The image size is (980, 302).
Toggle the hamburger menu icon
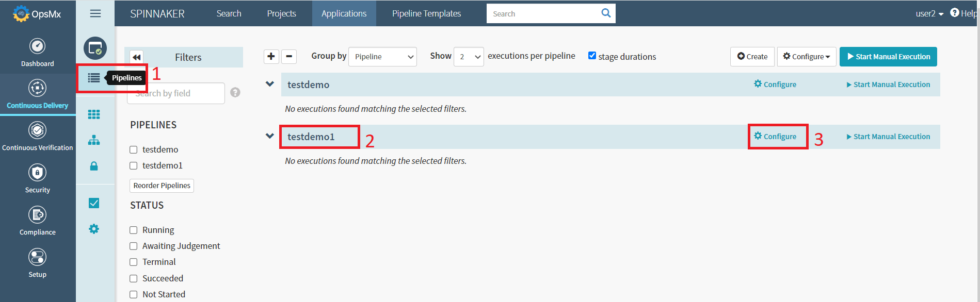(95, 13)
